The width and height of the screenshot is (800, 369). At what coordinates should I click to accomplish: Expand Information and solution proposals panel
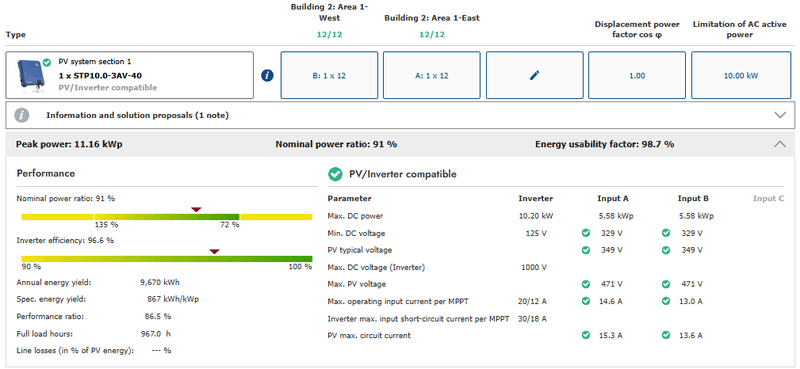tap(780, 115)
